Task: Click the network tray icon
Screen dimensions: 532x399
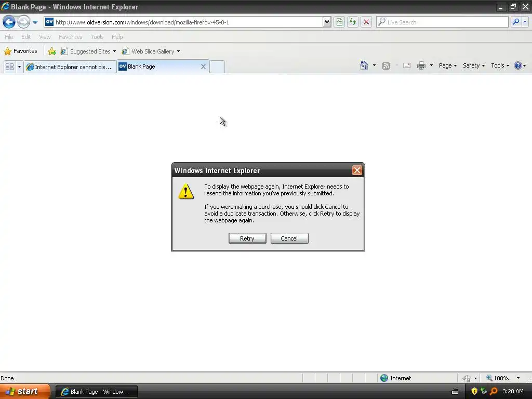Action: 484,391
